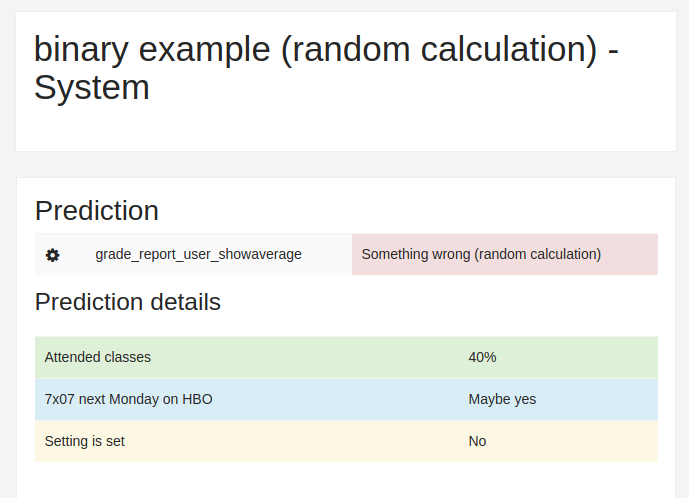Viewport: 689px width, 498px height.
Task: Click the grade_report_user_showaverage sample name
Action: pyautogui.click(x=198, y=254)
